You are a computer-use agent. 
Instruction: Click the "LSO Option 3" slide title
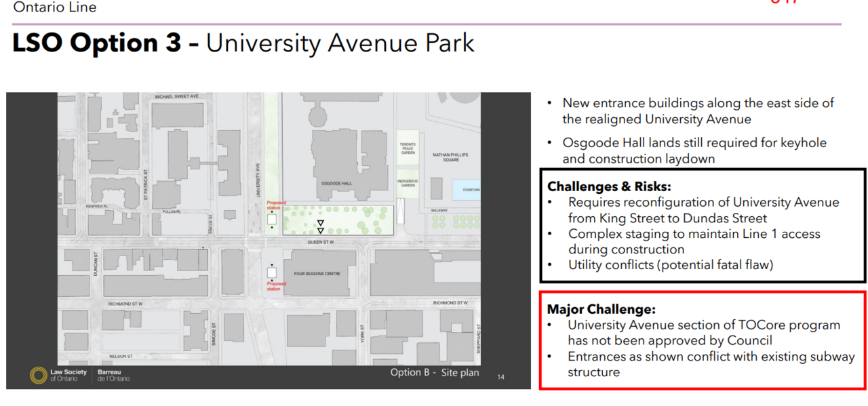coord(97,43)
